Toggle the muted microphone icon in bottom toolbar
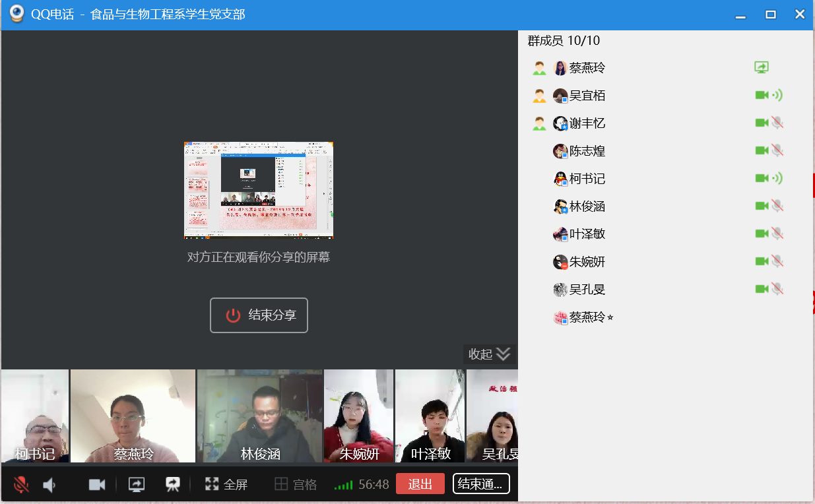Viewport: 815px width, 504px height. 21,485
